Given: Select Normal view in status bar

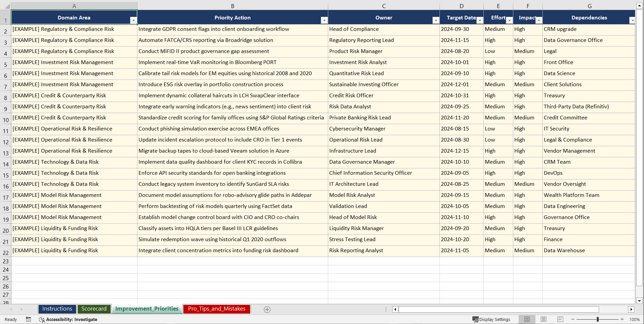Looking at the screenshot, I should (527, 319).
